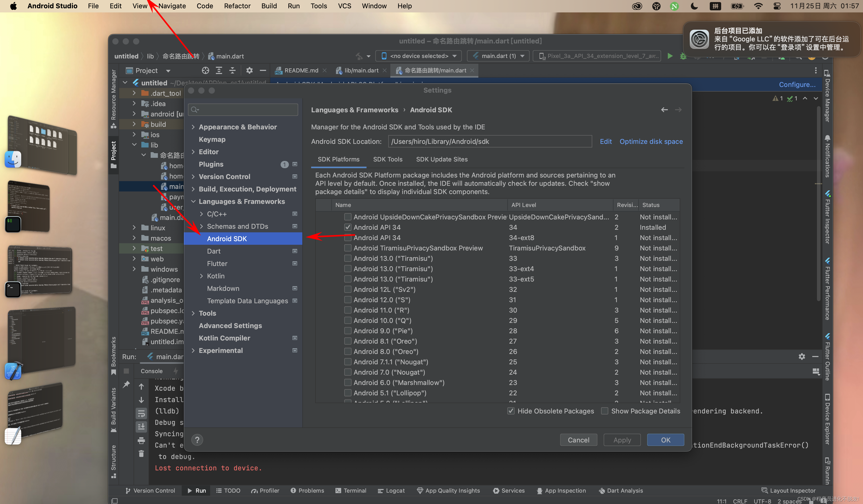The height and width of the screenshot is (504, 863).
Task: Click the green Run play button
Action: coord(670,56)
